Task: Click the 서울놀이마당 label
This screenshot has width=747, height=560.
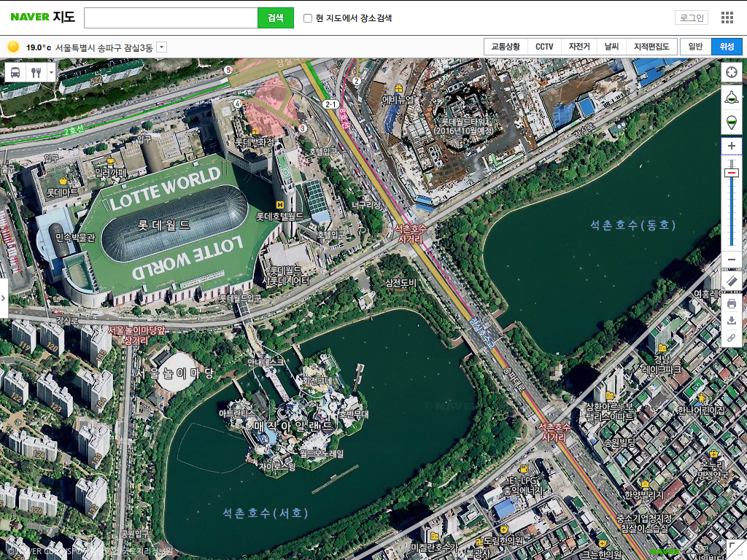Action: 174,373
